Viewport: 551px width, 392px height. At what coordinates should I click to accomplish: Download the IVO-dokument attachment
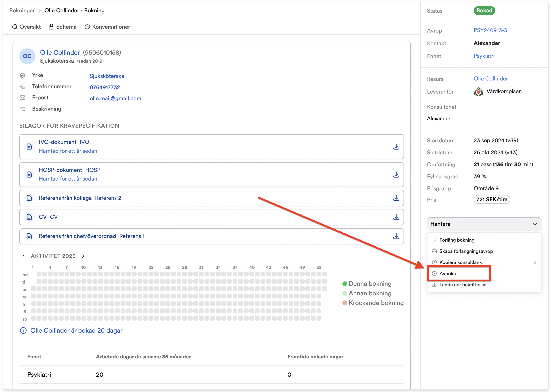396,147
